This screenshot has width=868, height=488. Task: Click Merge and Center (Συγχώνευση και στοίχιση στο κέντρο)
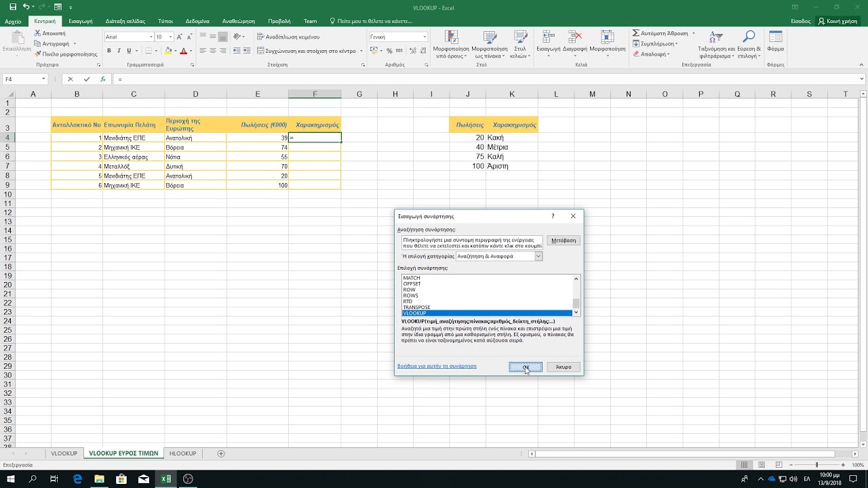pyautogui.click(x=307, y=51)
